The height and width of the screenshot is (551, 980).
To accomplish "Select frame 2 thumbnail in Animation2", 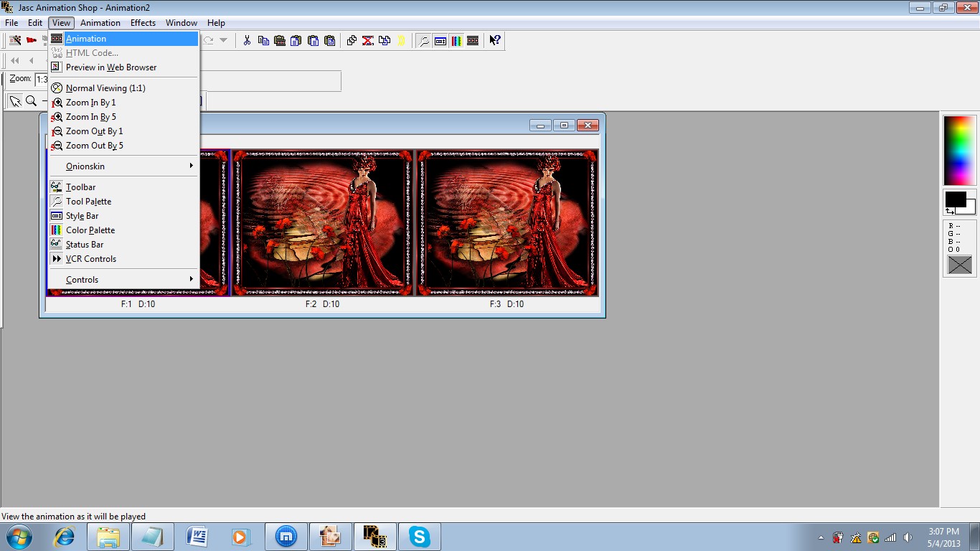I will (x=323, y=222).
